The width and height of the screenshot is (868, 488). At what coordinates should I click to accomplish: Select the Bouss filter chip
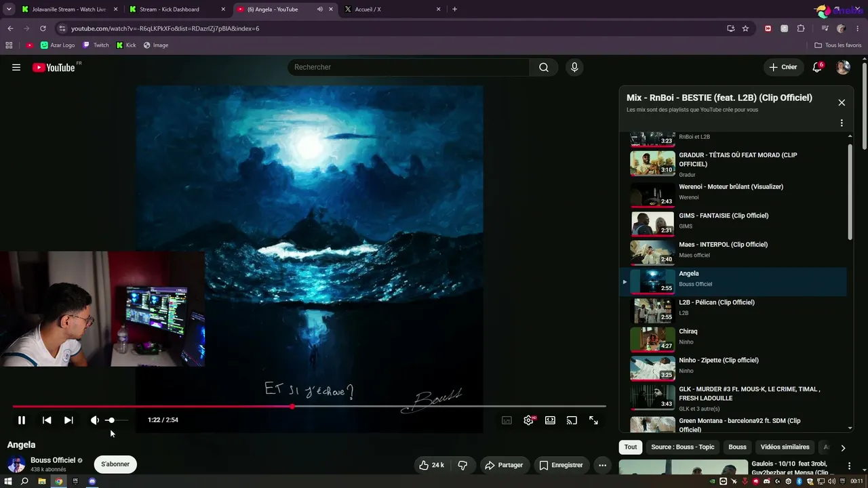tap(737, 447)
